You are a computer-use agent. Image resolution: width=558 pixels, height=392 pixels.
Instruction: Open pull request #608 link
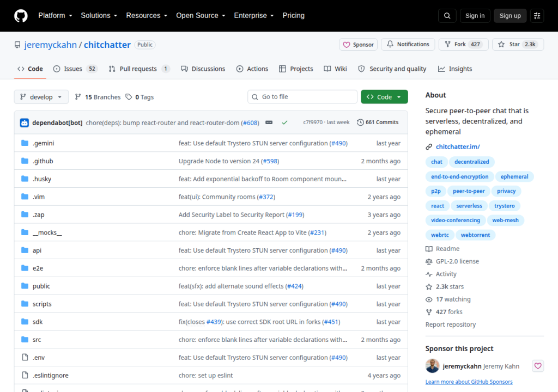251,122
